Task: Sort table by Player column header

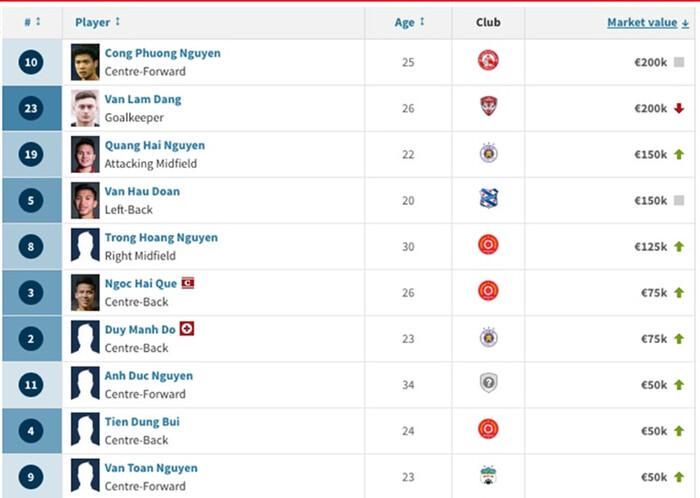Action: 97,22
